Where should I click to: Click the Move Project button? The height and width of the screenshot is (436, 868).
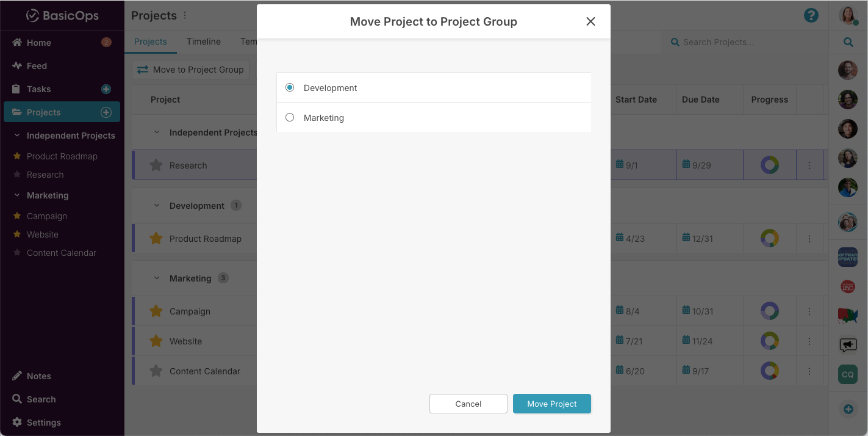[x=552, y=404]
